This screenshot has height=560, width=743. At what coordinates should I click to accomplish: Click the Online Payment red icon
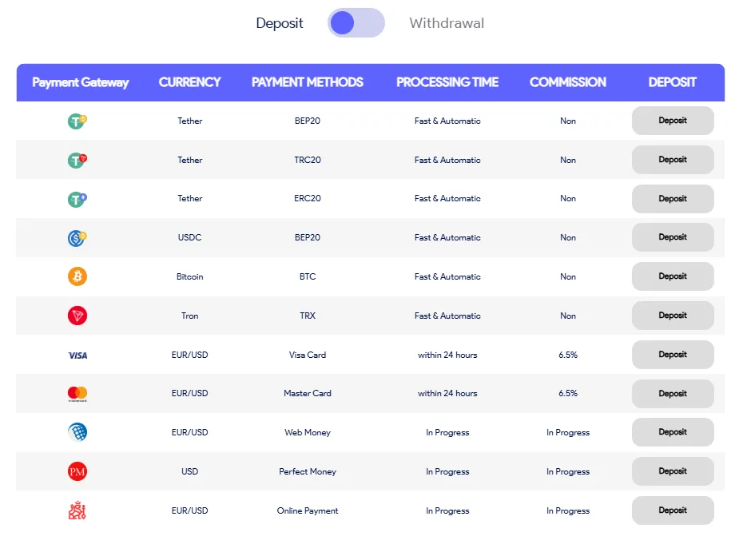[77, 510]
